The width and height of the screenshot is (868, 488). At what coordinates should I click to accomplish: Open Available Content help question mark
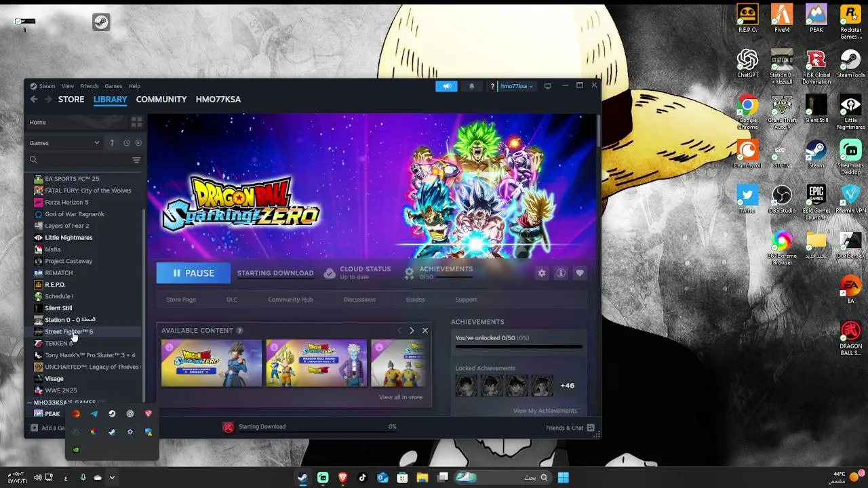point(239,331)
